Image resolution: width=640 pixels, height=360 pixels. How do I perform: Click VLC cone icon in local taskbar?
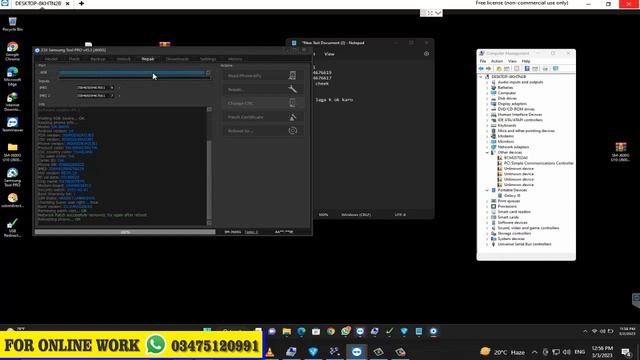tap(270, 351)
